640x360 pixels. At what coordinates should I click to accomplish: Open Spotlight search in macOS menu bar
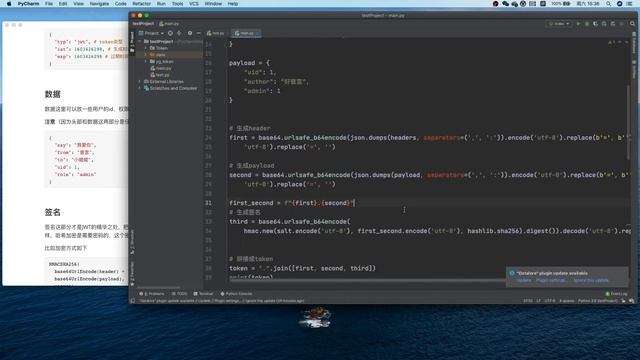tap(609, 4)
